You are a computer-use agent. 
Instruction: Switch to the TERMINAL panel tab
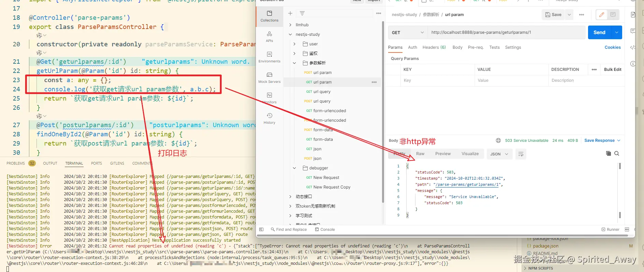point(74,163)
